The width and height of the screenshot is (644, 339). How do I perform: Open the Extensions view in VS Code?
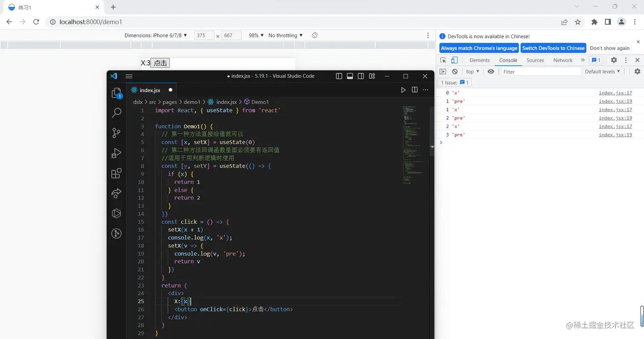coord(116,173)
